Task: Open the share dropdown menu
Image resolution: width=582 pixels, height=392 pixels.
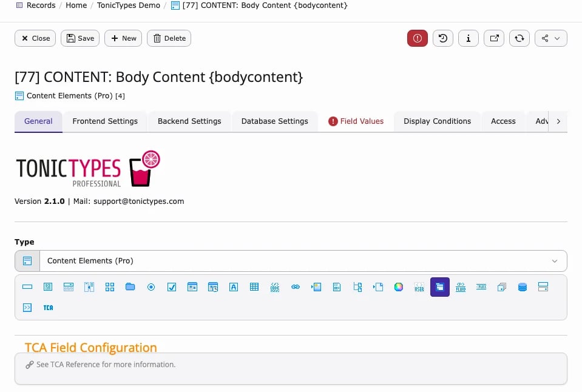Action: [551, 38]
